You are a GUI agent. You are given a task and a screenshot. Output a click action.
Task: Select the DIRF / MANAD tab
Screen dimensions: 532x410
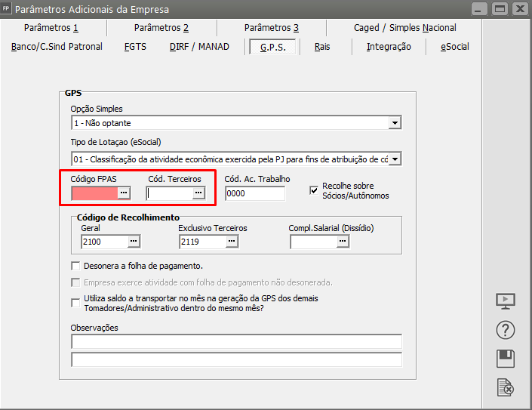point(198,47)
